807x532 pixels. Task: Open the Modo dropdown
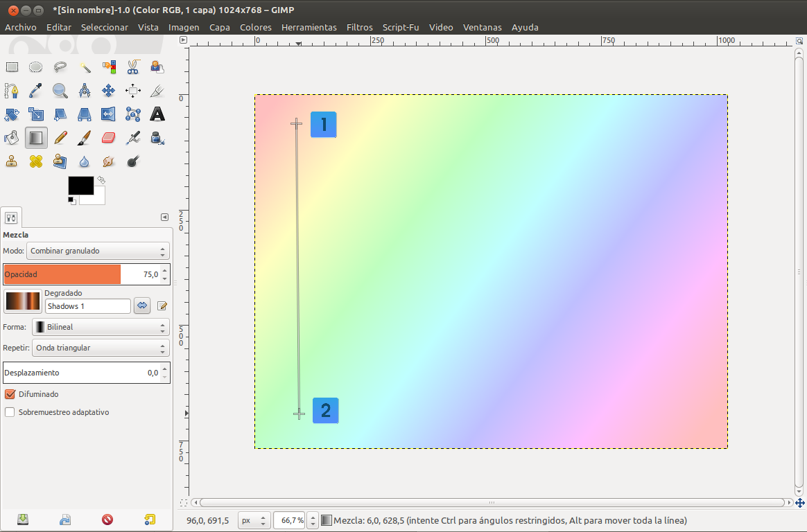coord(98,251)
